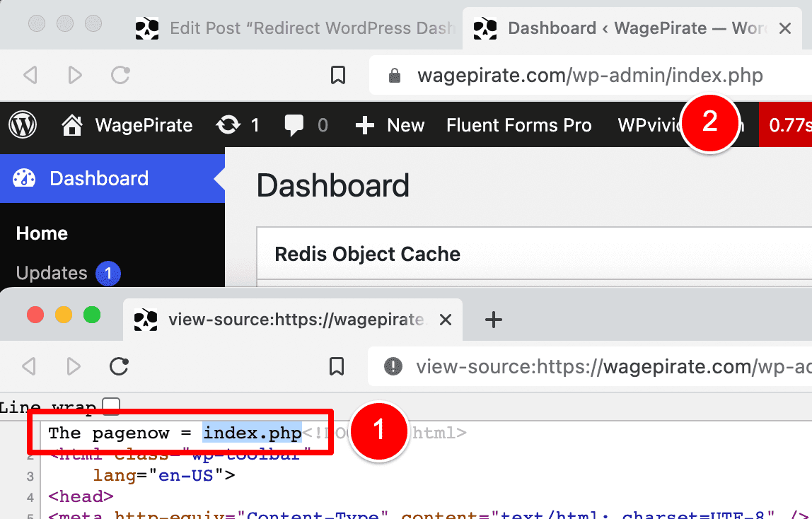This screenshot has width=812, height=519.
Task: Reload the view-source page
Action: 119,366
